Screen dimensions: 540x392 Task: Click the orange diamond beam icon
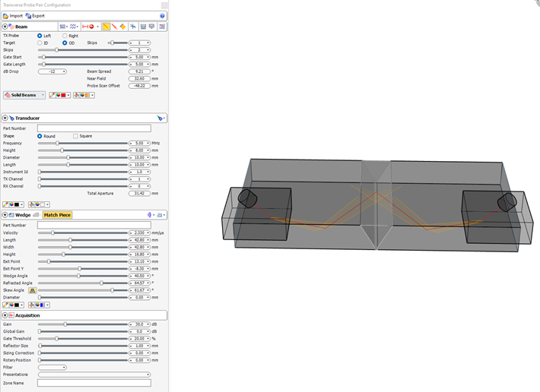(x=122, y=27)
